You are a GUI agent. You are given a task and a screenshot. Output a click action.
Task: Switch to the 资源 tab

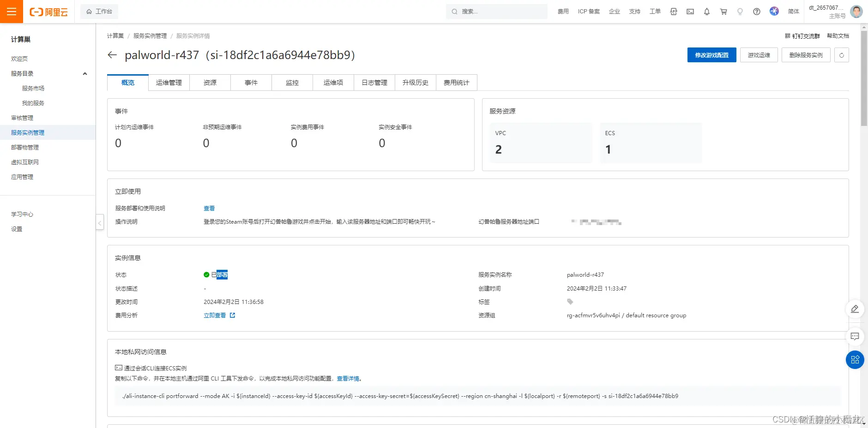point(210,83)
